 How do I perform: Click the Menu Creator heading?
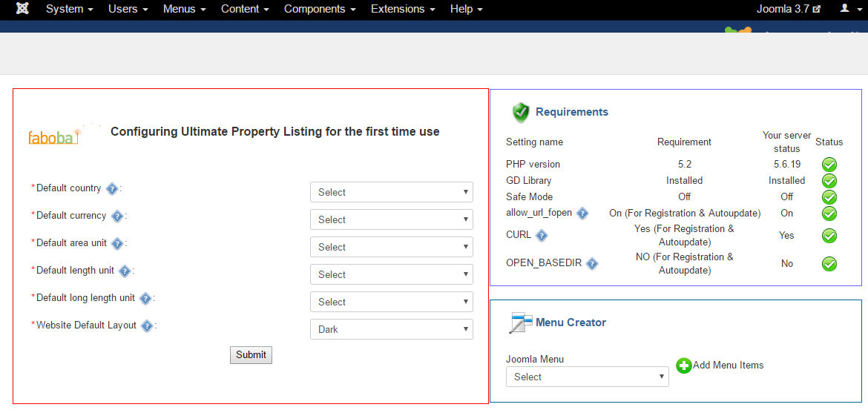(571, 322)
